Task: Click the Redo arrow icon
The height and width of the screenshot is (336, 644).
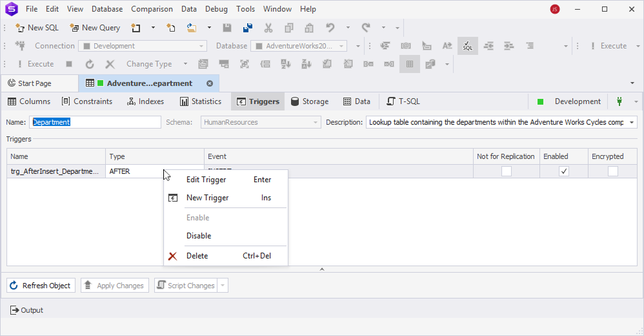Action: click(365, 28)
